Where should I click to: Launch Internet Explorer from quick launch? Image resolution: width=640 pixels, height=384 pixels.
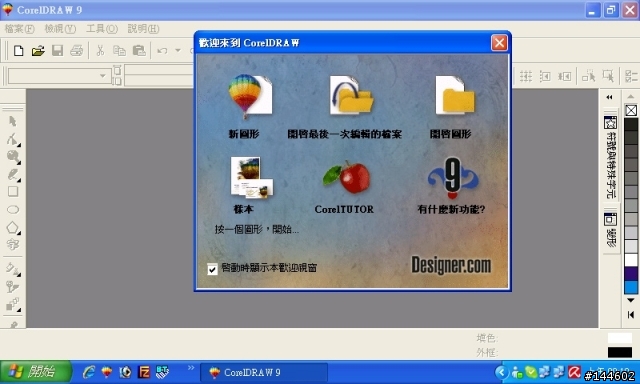89,372
